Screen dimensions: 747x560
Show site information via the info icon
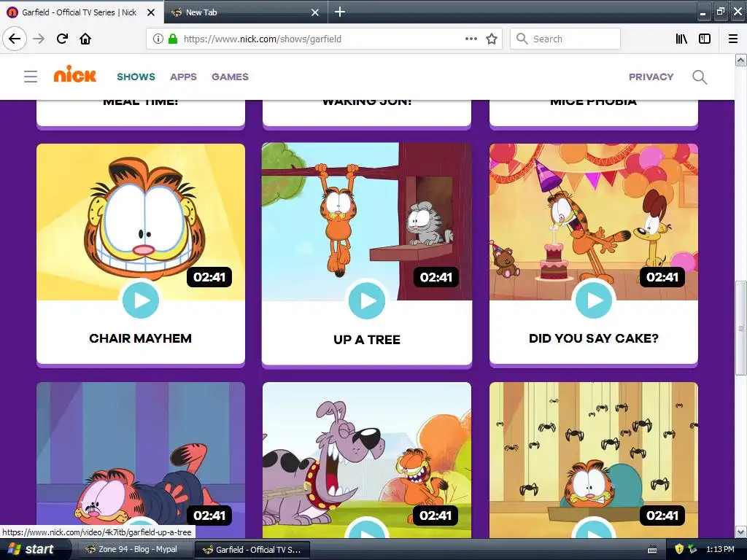pyautogui.click(x=158, y=39)
